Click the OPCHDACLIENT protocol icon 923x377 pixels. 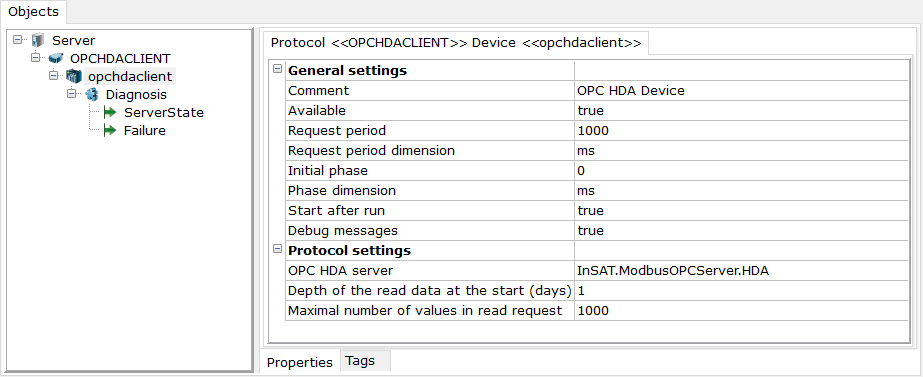click(56, 58)
